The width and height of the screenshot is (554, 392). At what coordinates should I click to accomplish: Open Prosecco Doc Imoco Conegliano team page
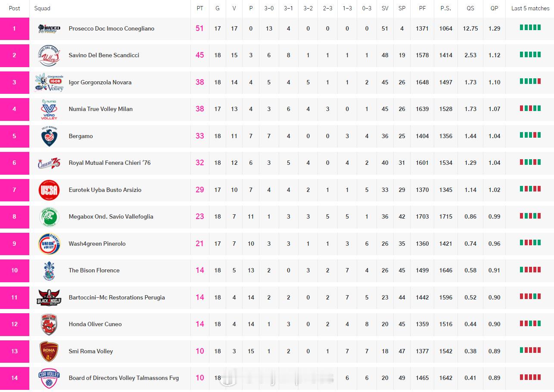coord(112,29)
